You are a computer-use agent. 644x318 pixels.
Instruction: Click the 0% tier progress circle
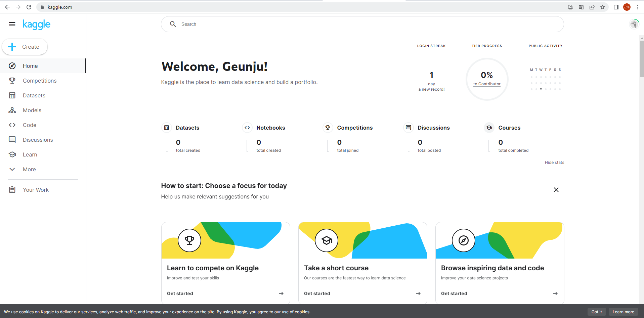487,79
